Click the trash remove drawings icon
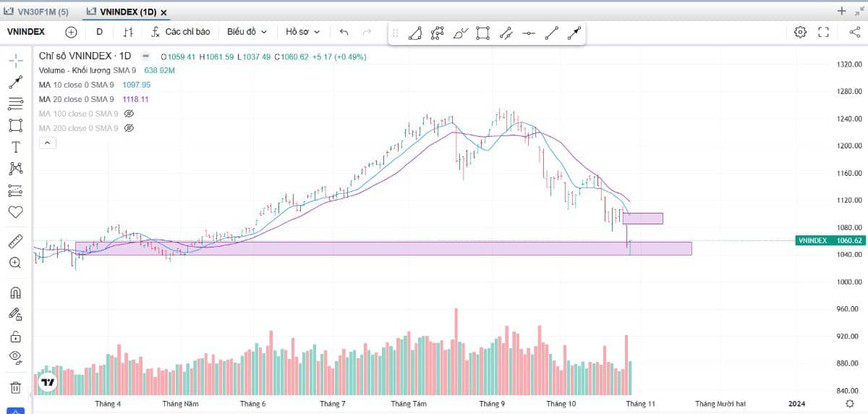Viewport: 868px width, 414px height. (x=15, y=387)
